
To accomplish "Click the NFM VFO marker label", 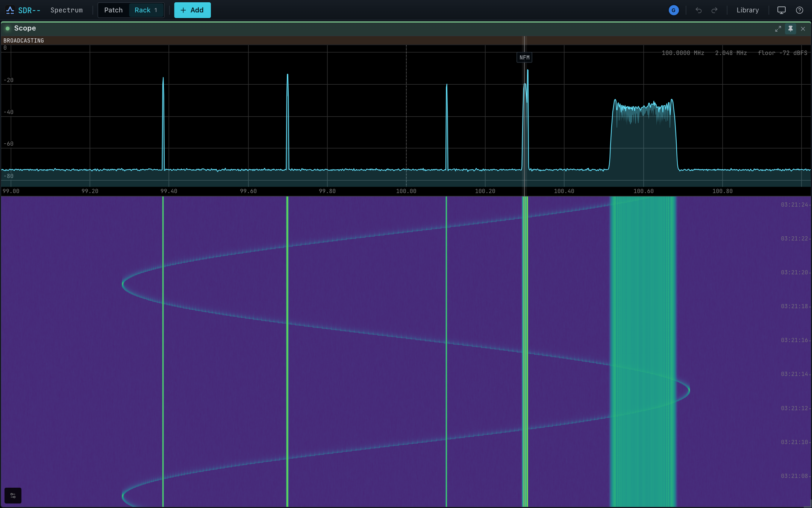I will pos(524,58).
